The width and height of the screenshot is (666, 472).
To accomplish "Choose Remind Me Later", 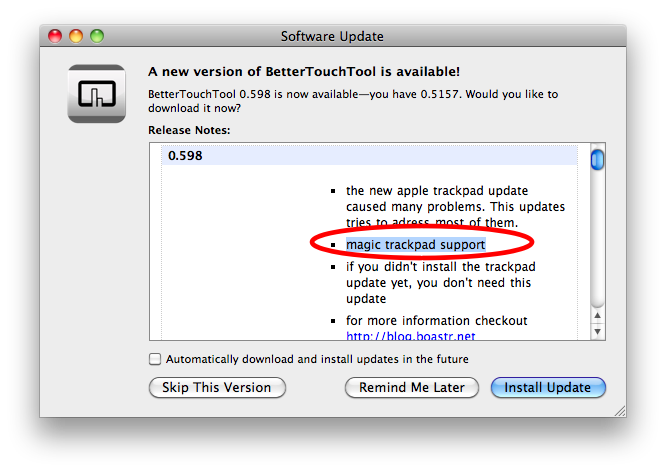I will click(412, 387).
